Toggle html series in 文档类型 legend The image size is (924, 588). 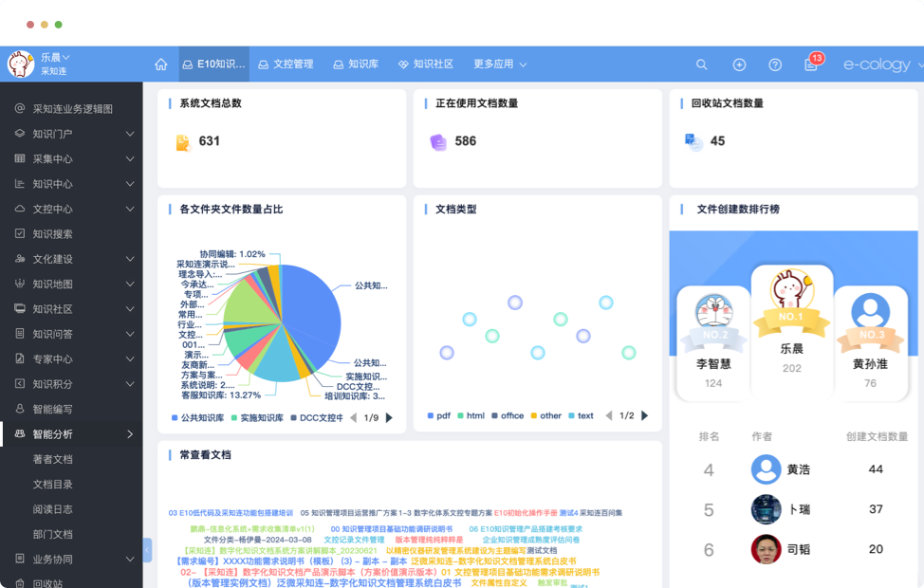(470, 416)
